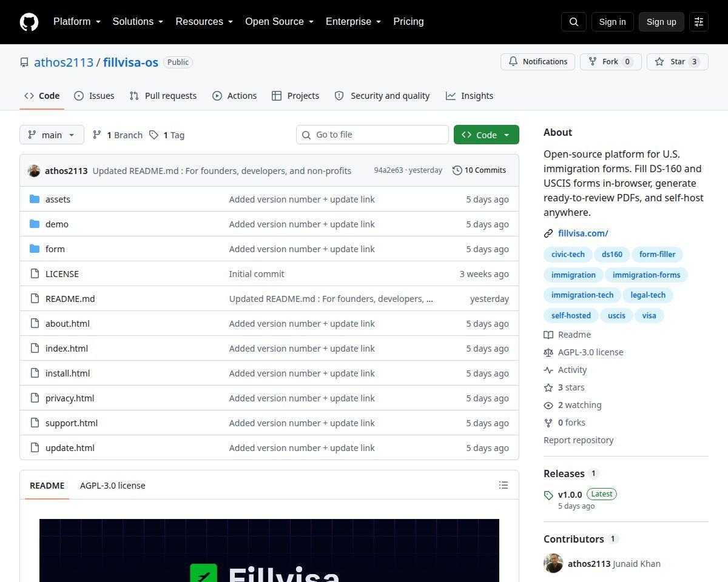Viewport: 728px width, 582px height.
Task: Switch to the Issues tab
Action: pos(94,96)
